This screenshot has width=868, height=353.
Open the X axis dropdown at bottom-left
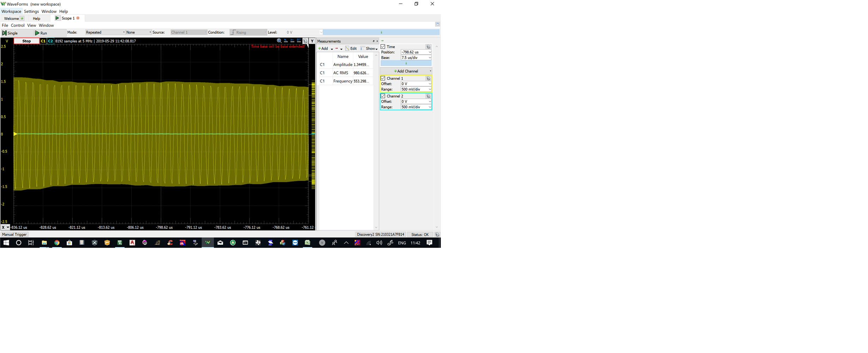pos(8,227)
